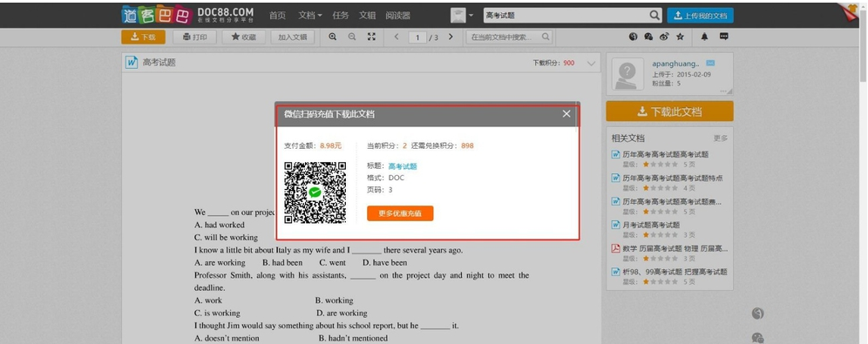The width and height of the screenshot is (868, 344).
Task: Go to the next page arrow
Action: click(x=451, y=37)
